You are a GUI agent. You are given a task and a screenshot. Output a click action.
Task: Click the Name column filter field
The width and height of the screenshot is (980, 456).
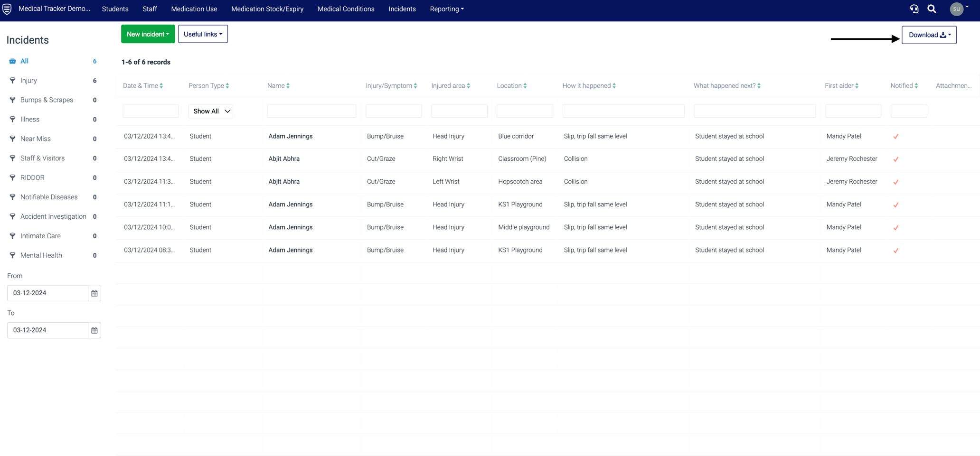click(311, 111)
